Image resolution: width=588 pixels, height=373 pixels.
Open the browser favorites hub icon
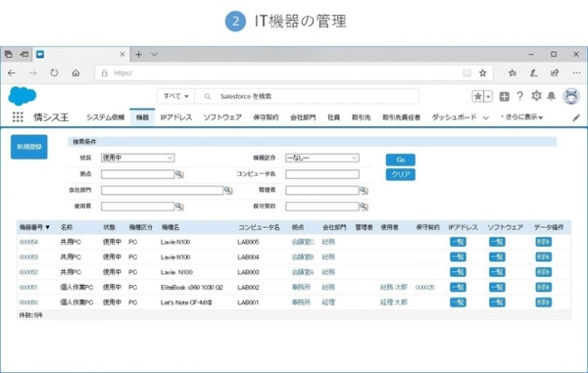tap(513, 73)
